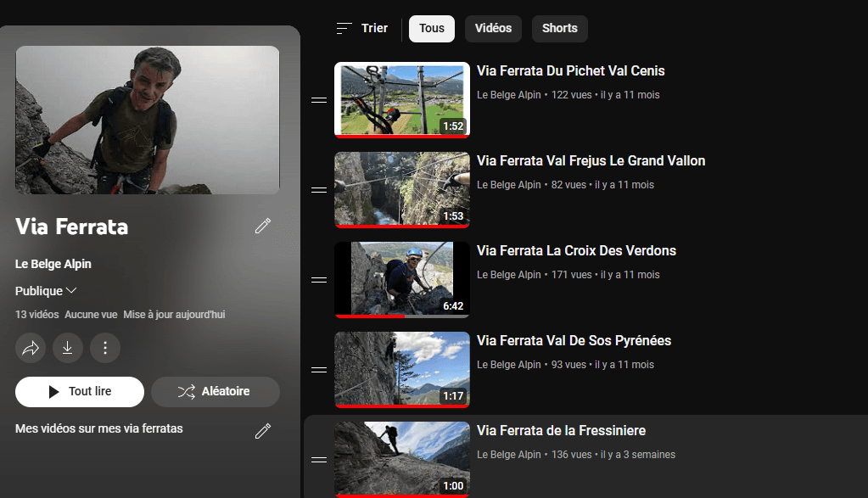Share the Via Ferrata playlist
The height and width of the screenshot is (498, 868).
(31, 348)
